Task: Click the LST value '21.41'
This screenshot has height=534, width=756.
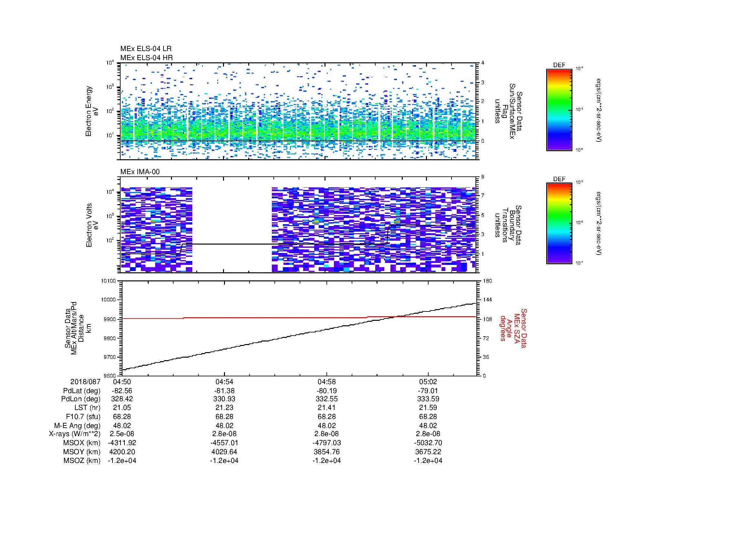Action: [326, 408]
